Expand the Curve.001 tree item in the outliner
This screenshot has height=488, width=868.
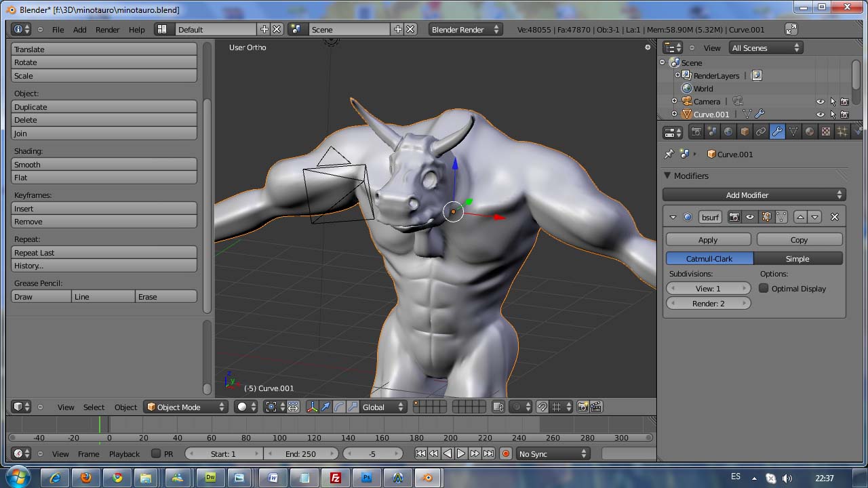(x=674, y=115)
